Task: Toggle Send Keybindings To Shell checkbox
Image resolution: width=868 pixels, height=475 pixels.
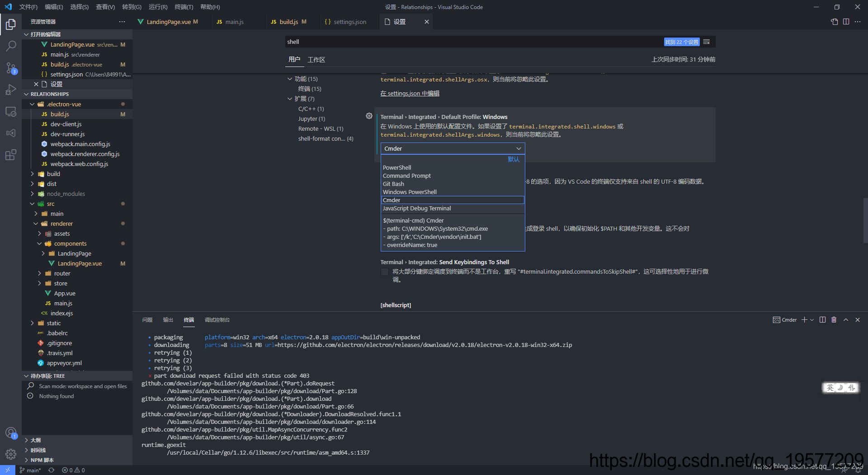Action: [x=385, y=272]
